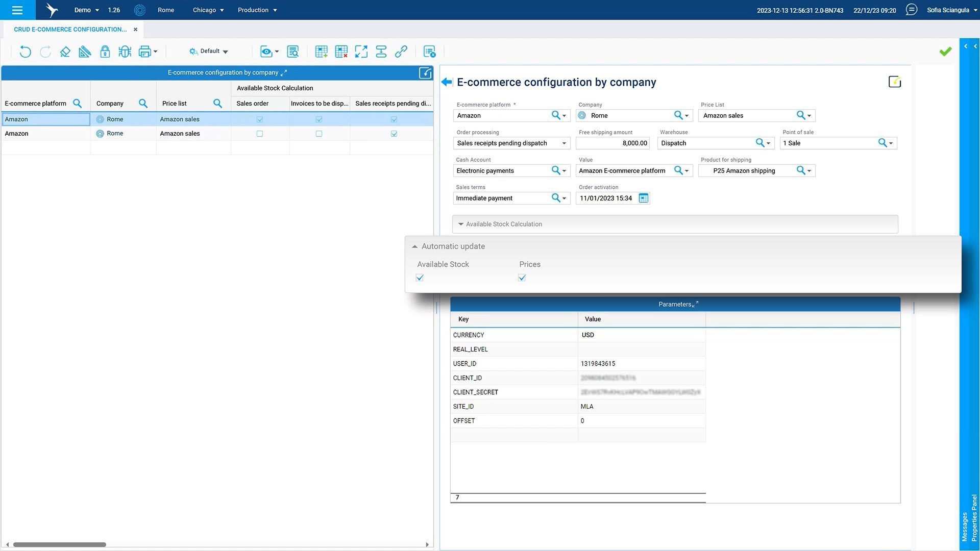
Task: Click the green checkmark save icon
Action: [945, 52]
